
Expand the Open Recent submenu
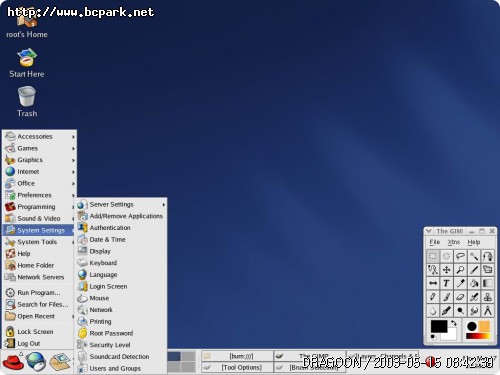[39, 316]
